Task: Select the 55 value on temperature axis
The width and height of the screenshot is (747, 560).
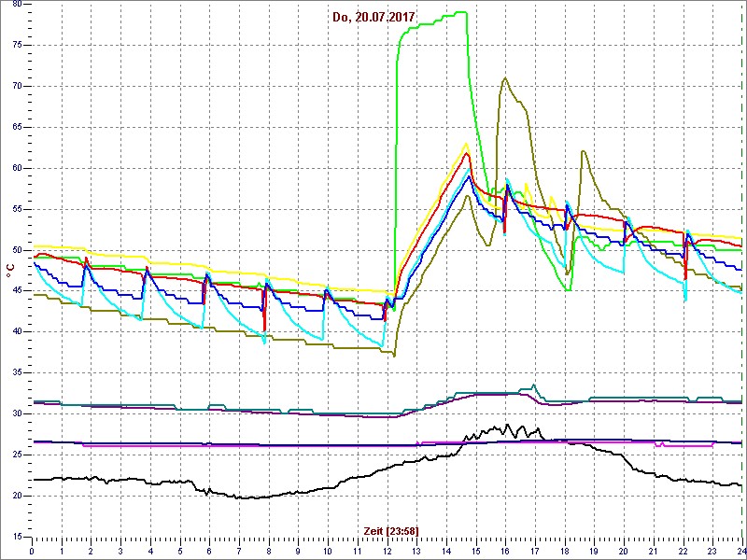Action: (x=17, y=209)
